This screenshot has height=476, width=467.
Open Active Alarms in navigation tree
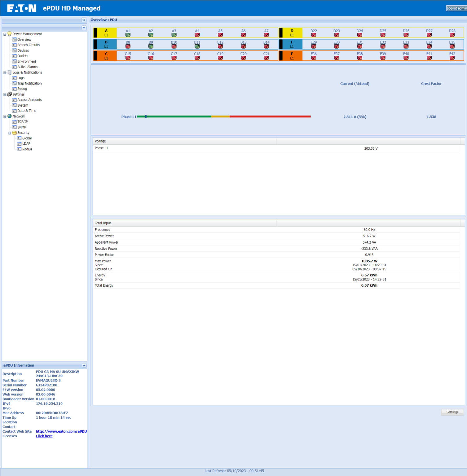tap(27, 67)
